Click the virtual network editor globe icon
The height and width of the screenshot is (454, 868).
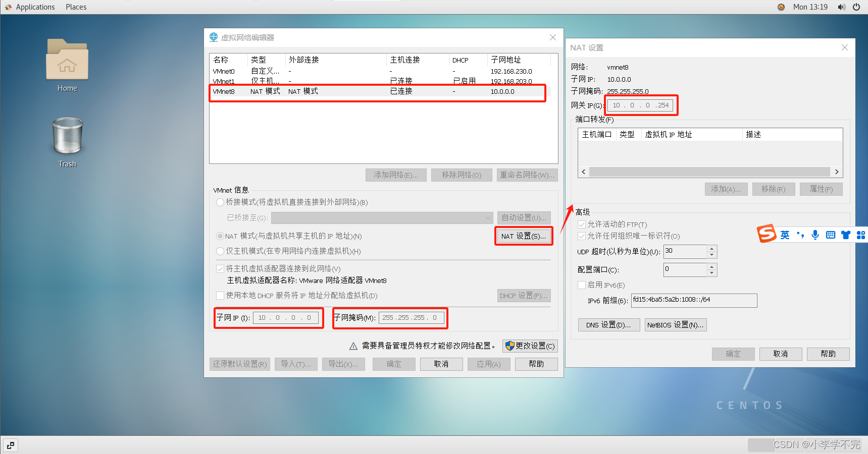[214, 37]
